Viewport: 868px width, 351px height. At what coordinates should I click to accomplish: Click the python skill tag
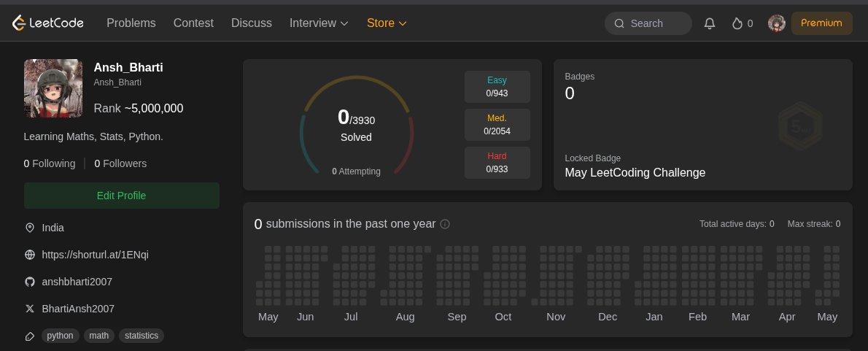[x=60, y=336]
